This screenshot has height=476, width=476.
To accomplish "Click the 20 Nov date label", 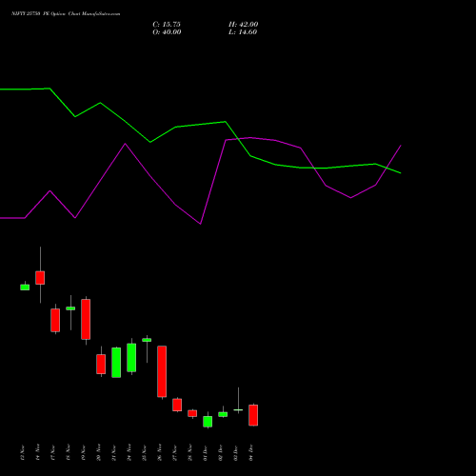I will [99, 452].
